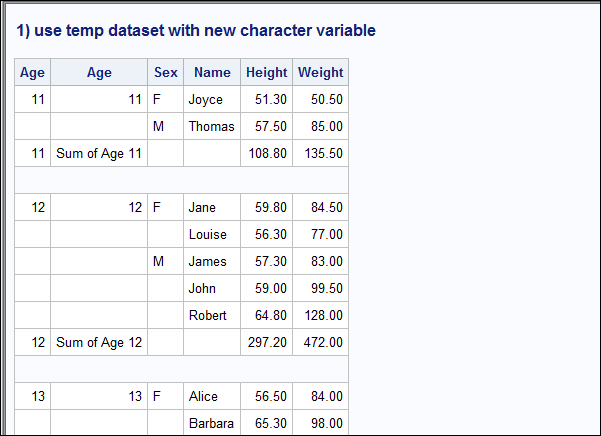The width and height of the screenshot is (601, 436).
Task: Click the Sum of Age 12 cell
Action: tap(99, 342)
